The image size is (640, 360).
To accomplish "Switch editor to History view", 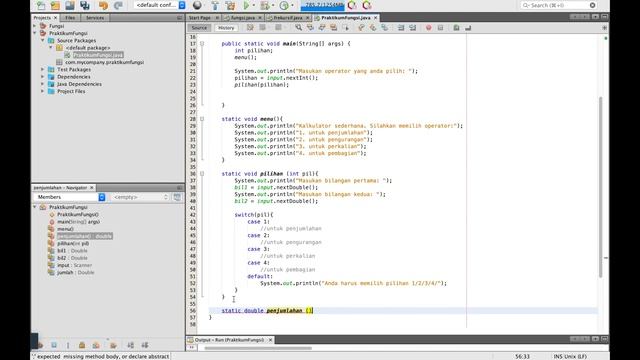I will click(226, 28).
